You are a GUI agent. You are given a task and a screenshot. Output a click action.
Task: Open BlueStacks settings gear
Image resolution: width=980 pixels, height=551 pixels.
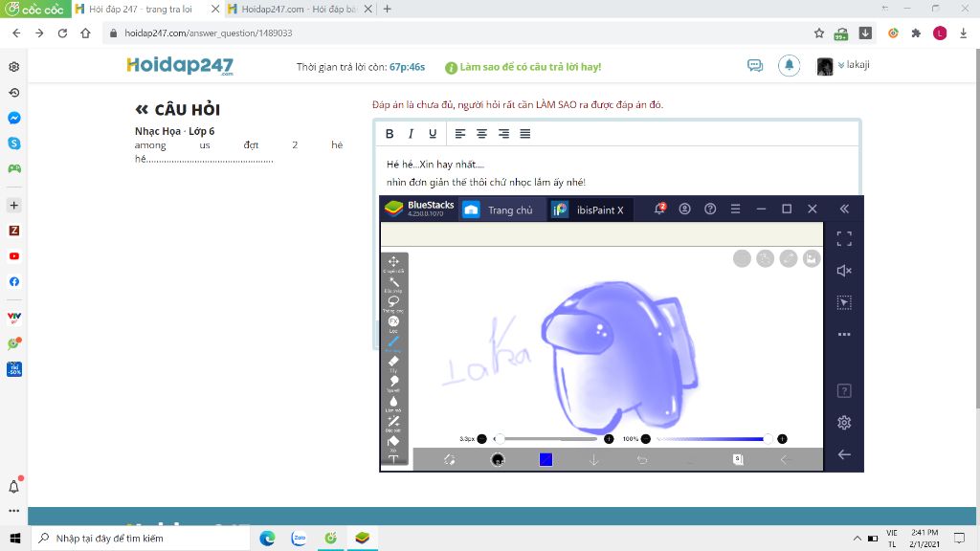844,422
